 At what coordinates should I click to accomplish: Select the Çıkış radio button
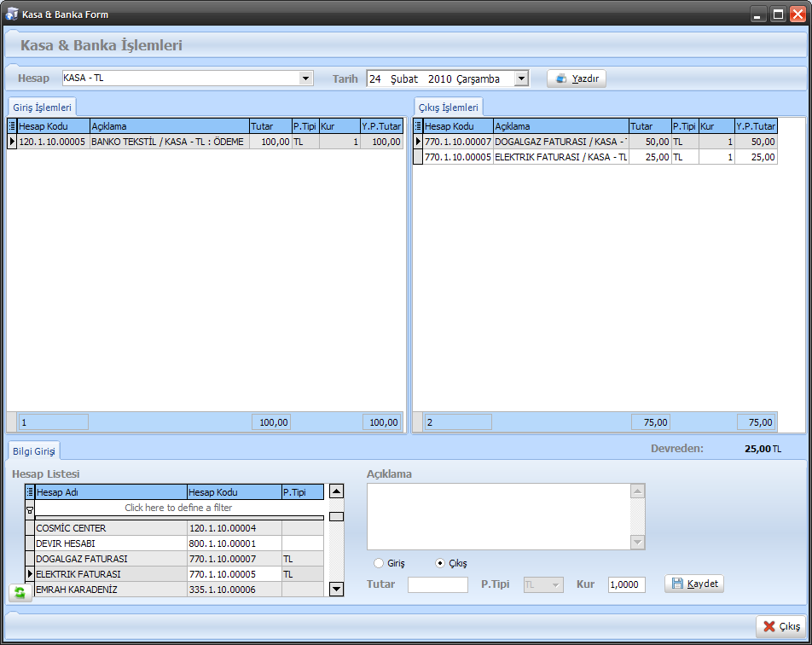(x=440, y=563)
